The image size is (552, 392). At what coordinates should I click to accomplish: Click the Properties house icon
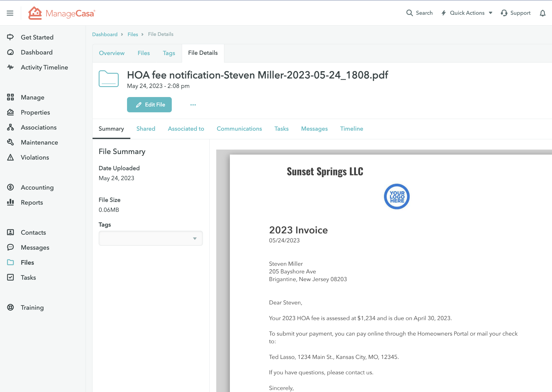pyautogui.click(x=10, y=112)
